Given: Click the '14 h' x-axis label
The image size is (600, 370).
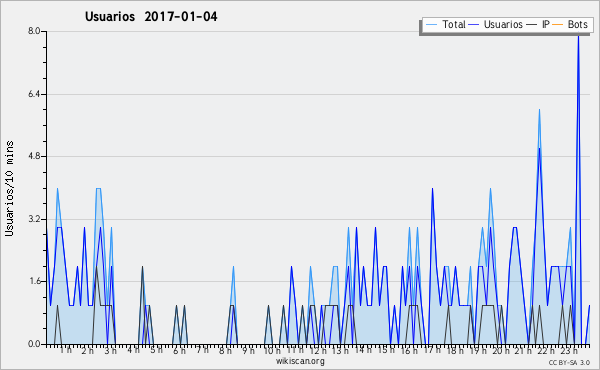Looking at the screenshot, I should pyautogui.click(x=363, y=350).
